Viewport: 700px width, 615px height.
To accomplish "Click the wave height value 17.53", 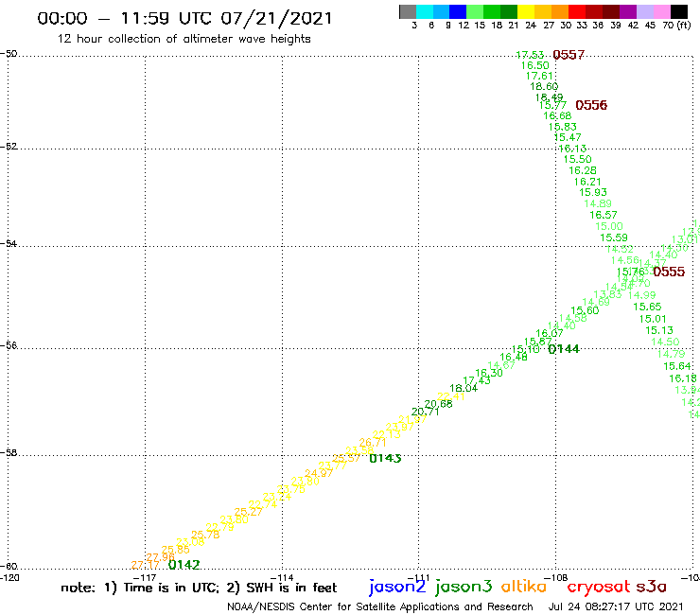I will [530, 55].
